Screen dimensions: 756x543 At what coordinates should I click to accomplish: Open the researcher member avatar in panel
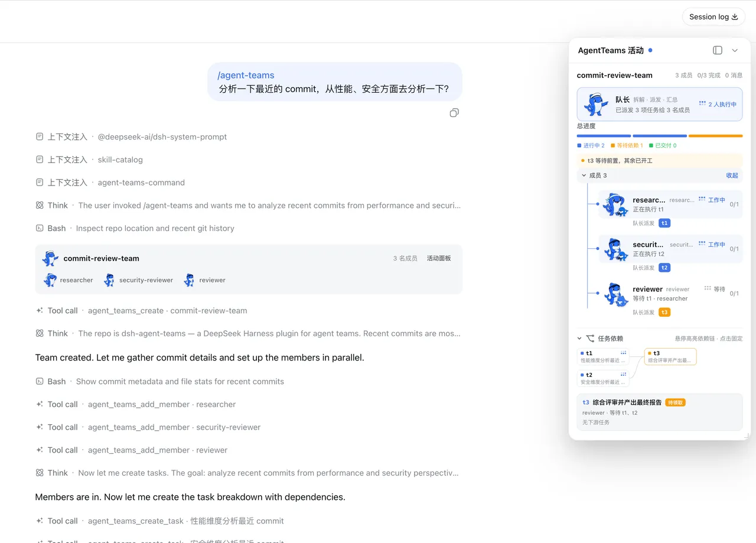click(615, 204)
